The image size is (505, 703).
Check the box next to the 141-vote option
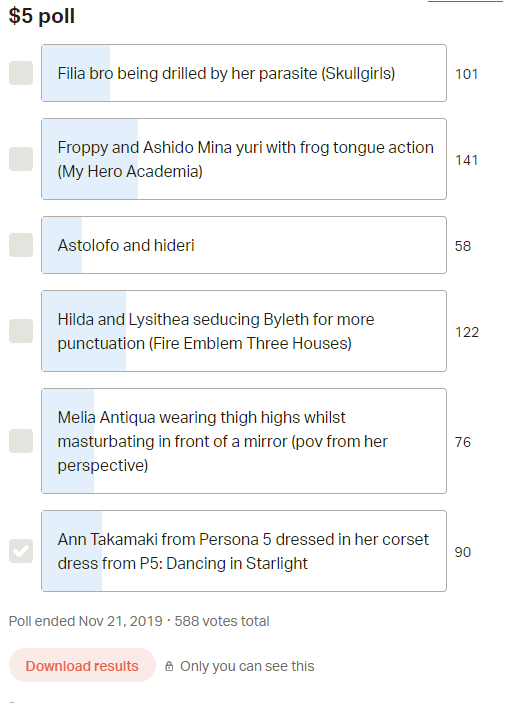(21, 159)
